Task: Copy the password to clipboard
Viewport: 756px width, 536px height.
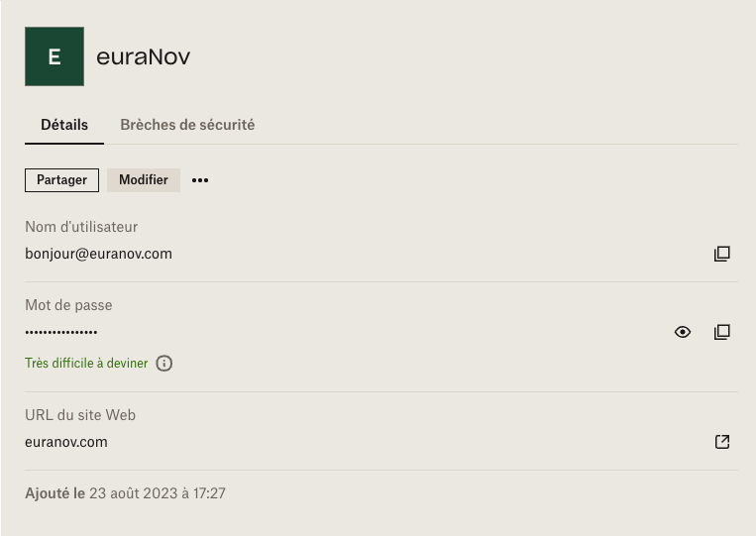Action: [x=721, y=332]
